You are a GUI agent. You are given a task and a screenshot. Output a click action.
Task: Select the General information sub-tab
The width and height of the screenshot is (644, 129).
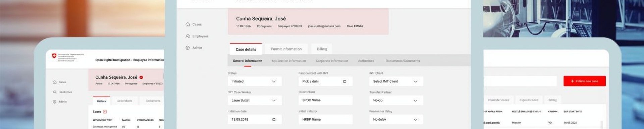[x=248, y=61]
